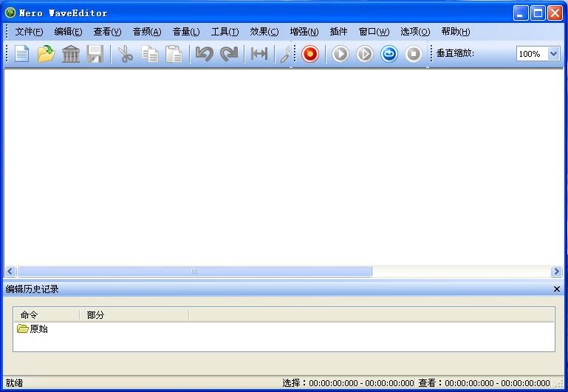Open a file with the folder icon
Viewport: 568px width, 392px height.
click(46, 54)
